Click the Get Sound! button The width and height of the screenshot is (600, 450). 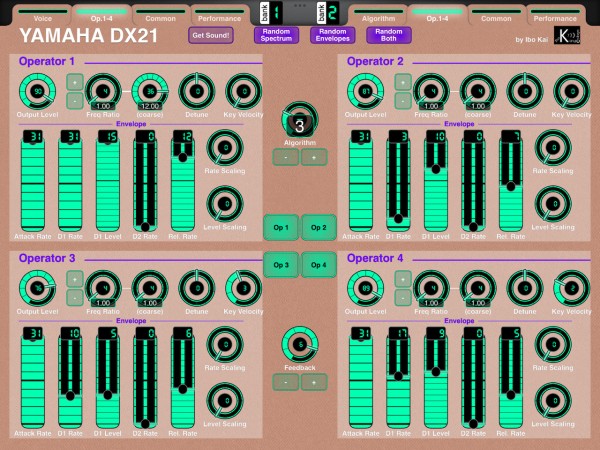coord(211,35)
